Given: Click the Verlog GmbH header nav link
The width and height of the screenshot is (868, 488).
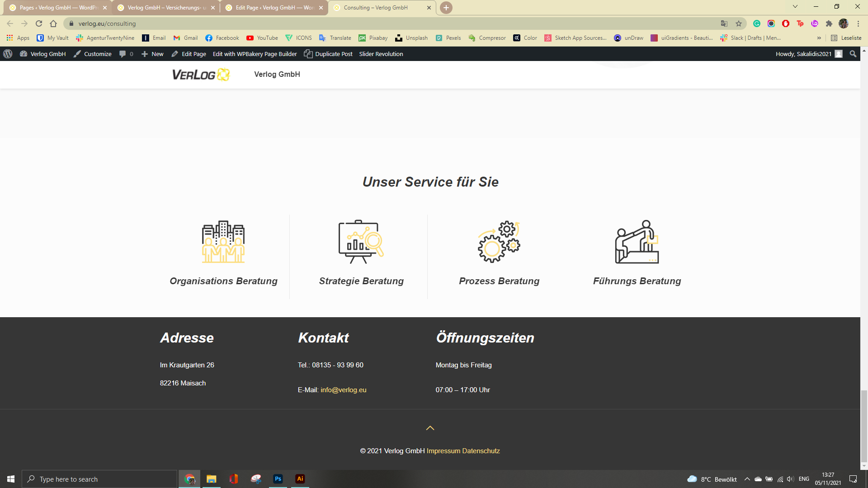Looking at the screenshot, I should [x=277, y=74].
